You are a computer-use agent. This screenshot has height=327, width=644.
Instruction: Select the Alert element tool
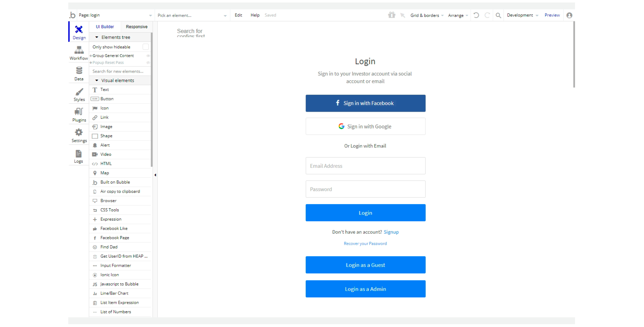[x=120, y=145]
